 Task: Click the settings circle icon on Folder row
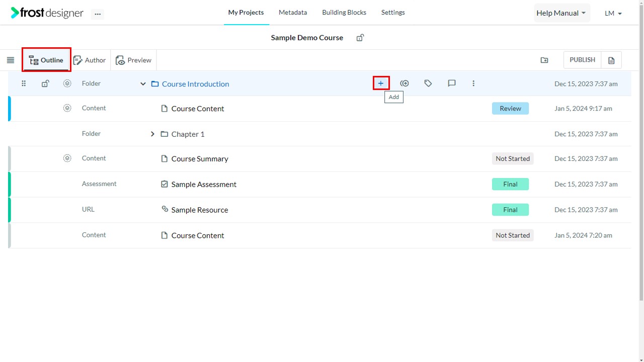(x=67, y=83)
